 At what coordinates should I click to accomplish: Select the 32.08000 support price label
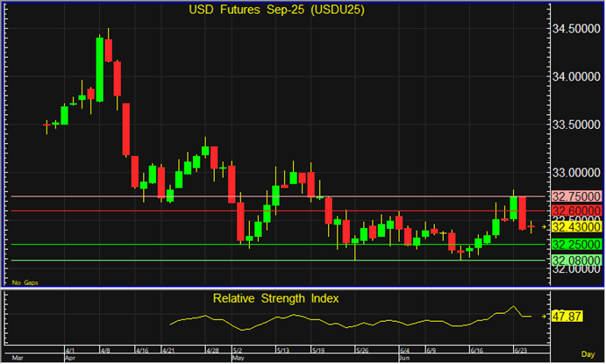576,261
